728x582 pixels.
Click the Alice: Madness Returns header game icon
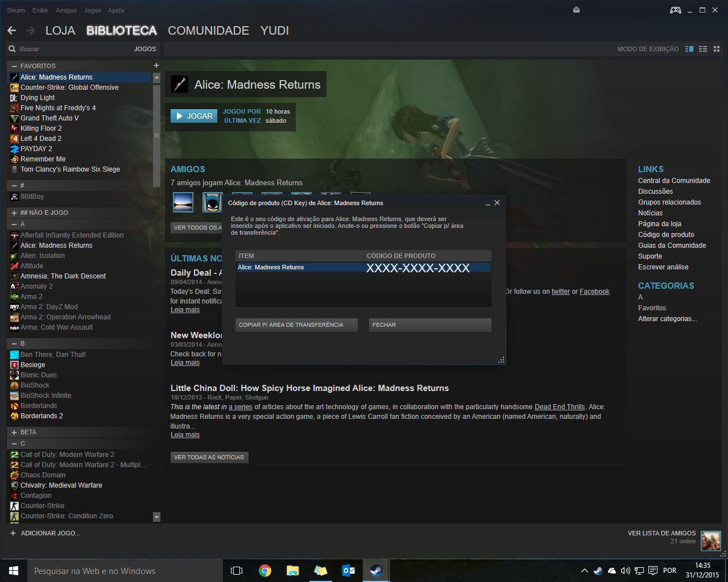point(180,84)
